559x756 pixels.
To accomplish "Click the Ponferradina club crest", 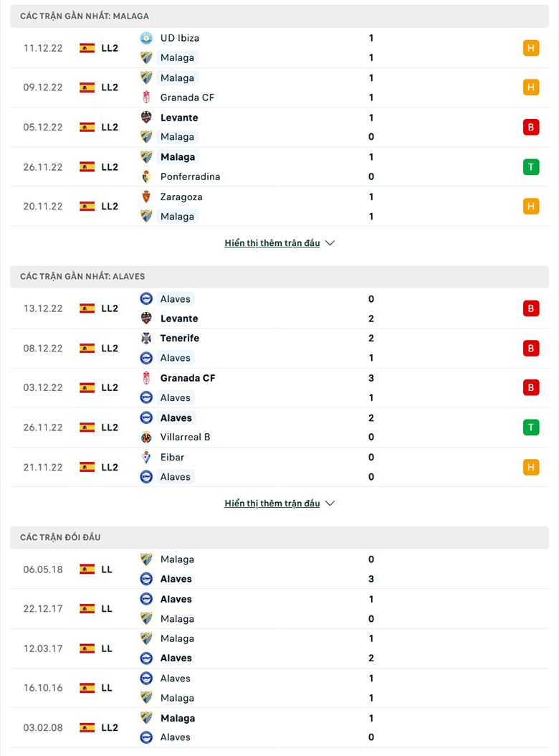I will (146, 176).
